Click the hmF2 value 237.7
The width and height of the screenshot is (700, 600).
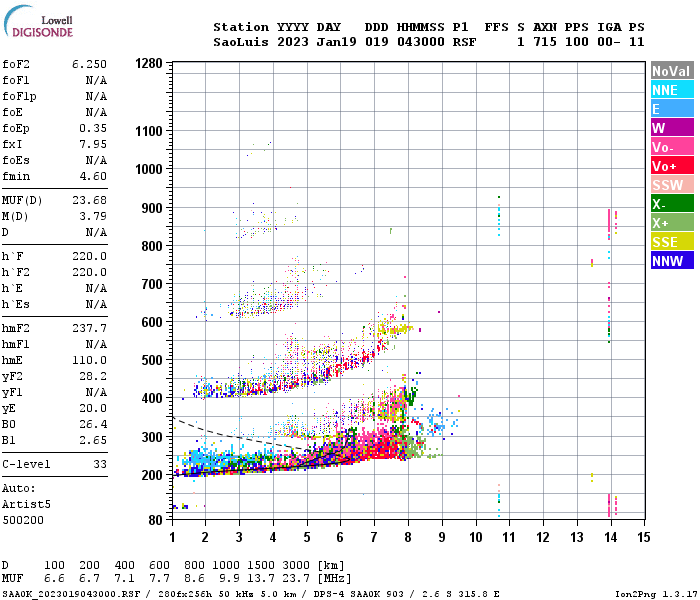[x=89, y=328]
